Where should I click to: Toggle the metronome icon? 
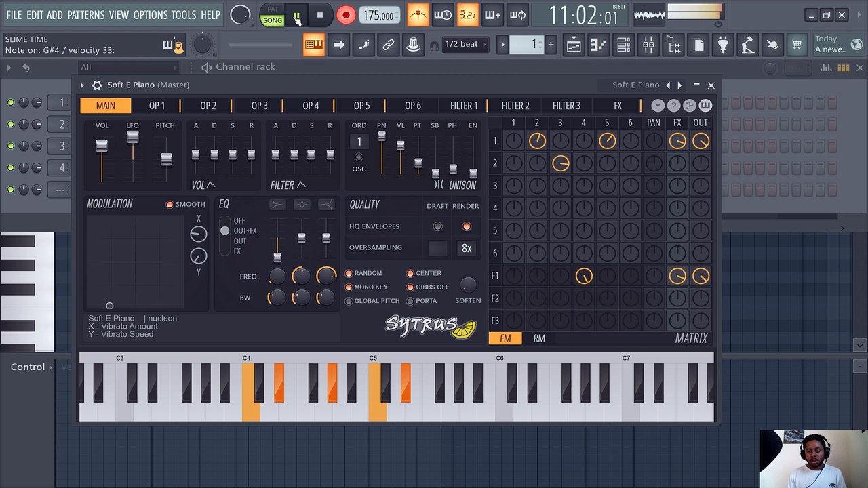(x=417, y=15)
